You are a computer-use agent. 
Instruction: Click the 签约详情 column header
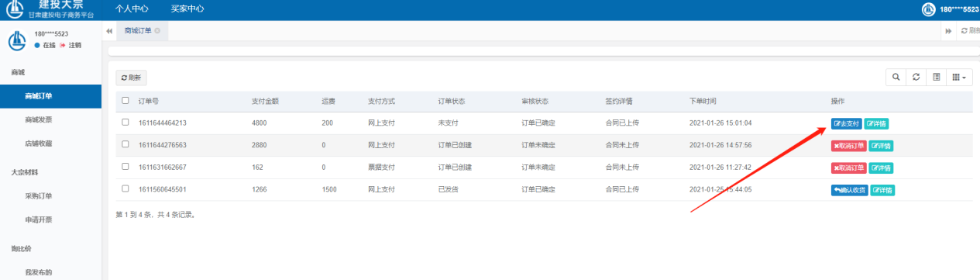620,102
